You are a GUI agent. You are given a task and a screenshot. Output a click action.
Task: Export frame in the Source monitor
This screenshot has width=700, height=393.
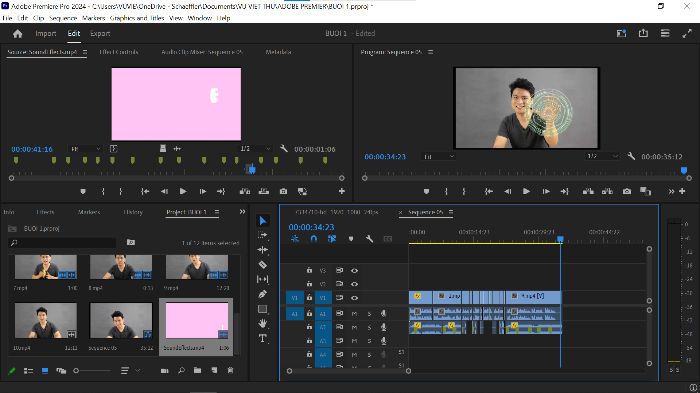283,191
